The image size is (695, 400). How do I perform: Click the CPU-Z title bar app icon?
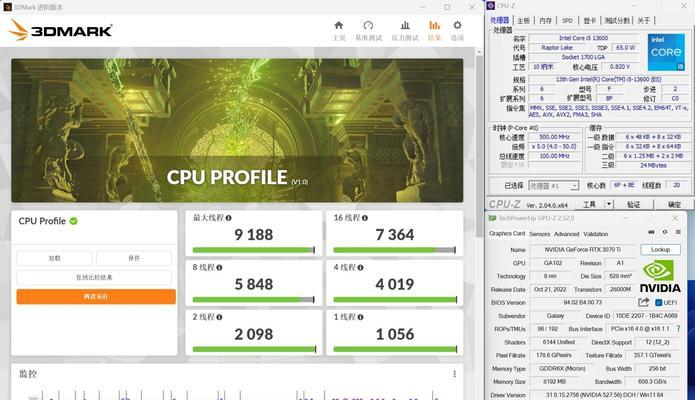[490, 5]
